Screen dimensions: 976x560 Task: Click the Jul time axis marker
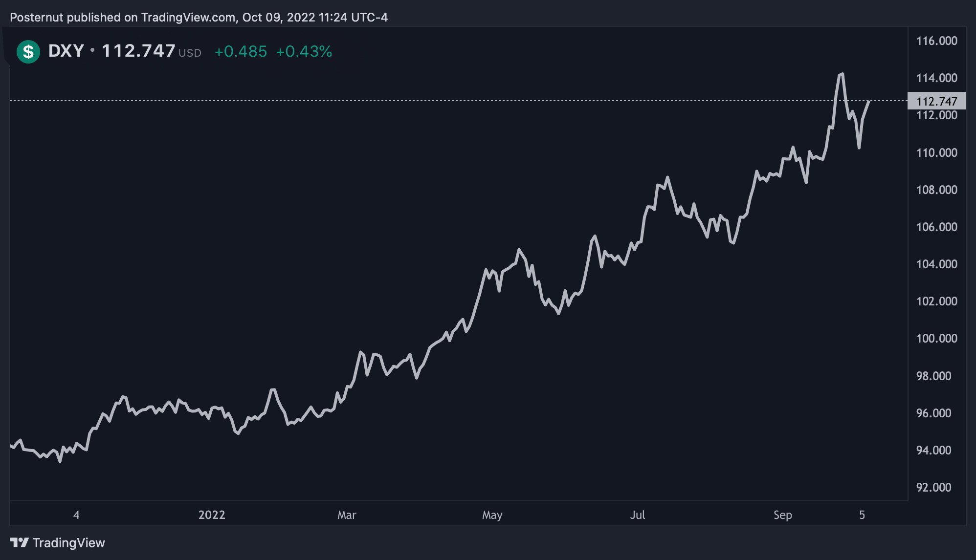point(637,515)
